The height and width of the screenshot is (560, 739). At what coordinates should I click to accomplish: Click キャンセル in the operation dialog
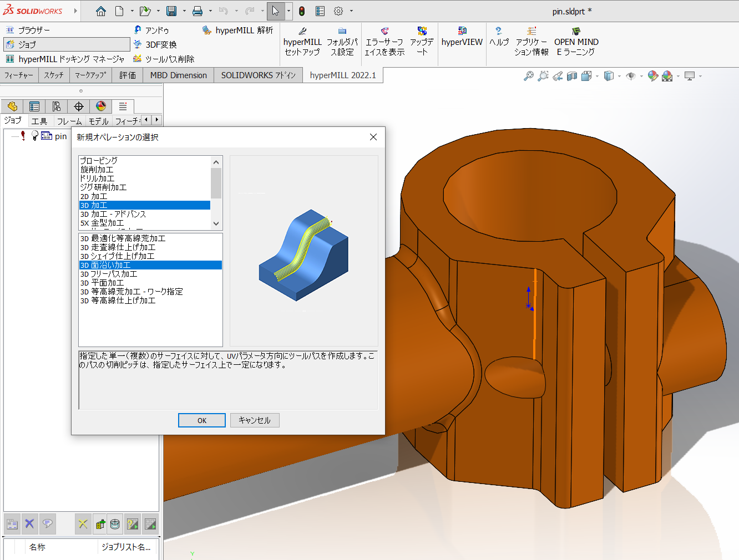click(x=255, y=420)
